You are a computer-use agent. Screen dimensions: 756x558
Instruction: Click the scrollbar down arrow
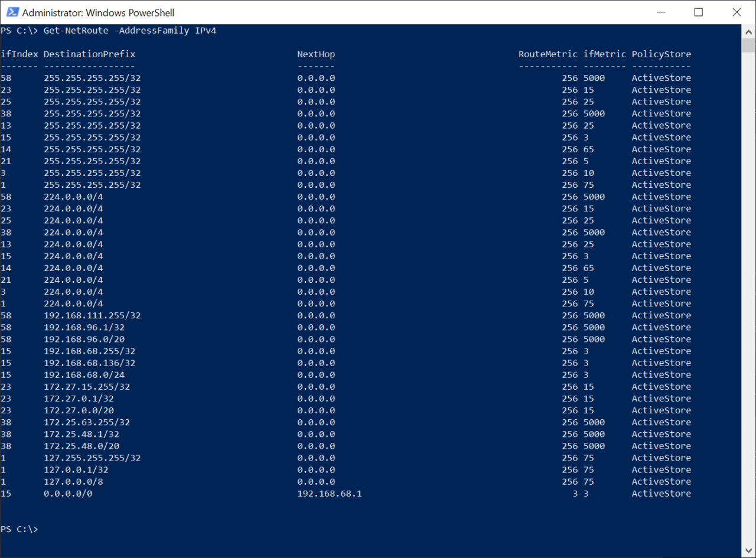pyautogui.click(x=749, y=550)
